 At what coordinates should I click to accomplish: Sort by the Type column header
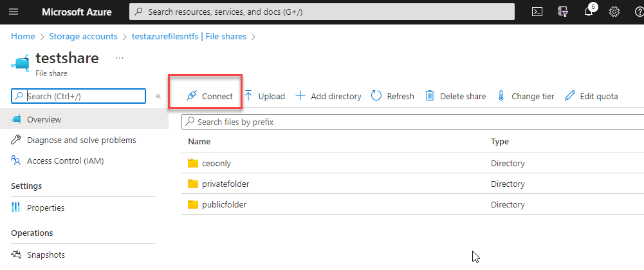500,142
